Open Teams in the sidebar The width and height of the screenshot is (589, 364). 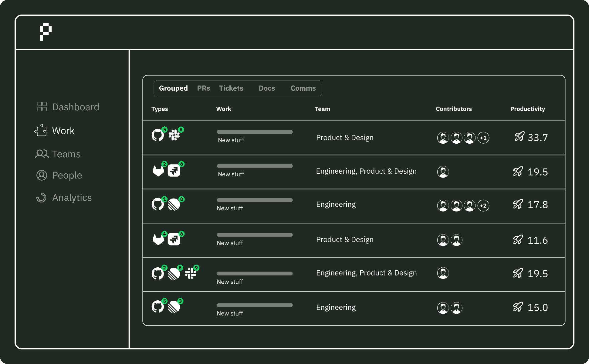tap(66, 154)
